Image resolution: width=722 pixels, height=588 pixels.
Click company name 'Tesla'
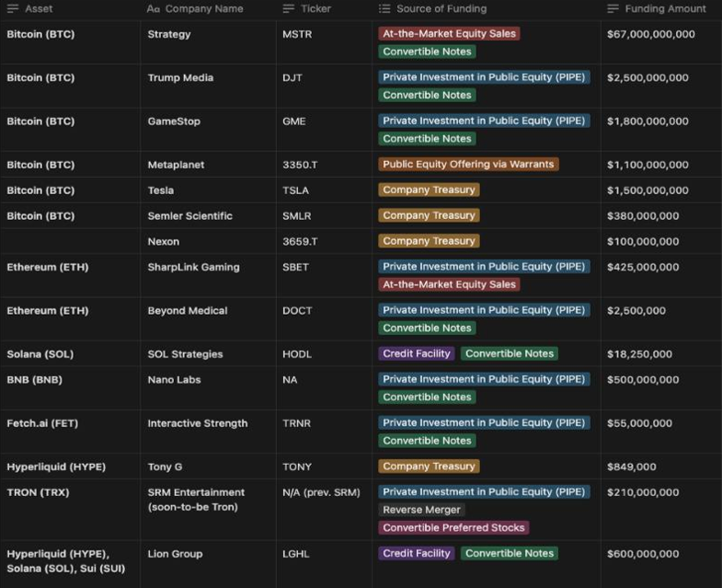(x=161, y=190)
